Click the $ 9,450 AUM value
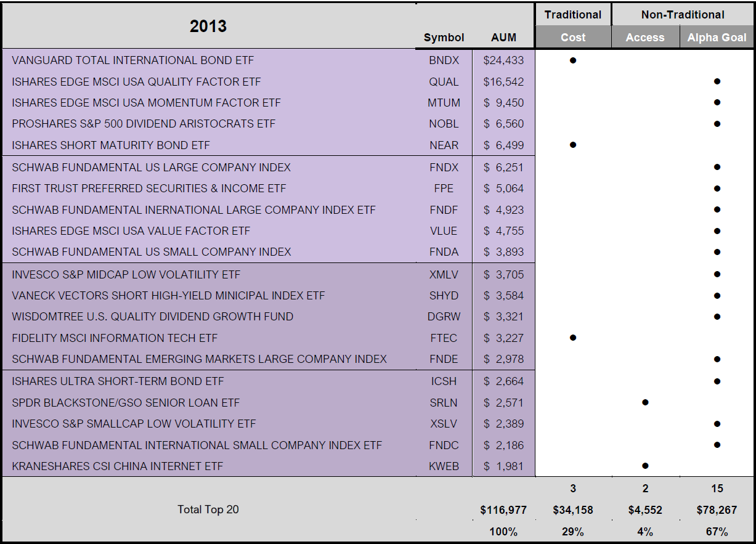This screenshot has width=756, height=544. click(503, 102)
